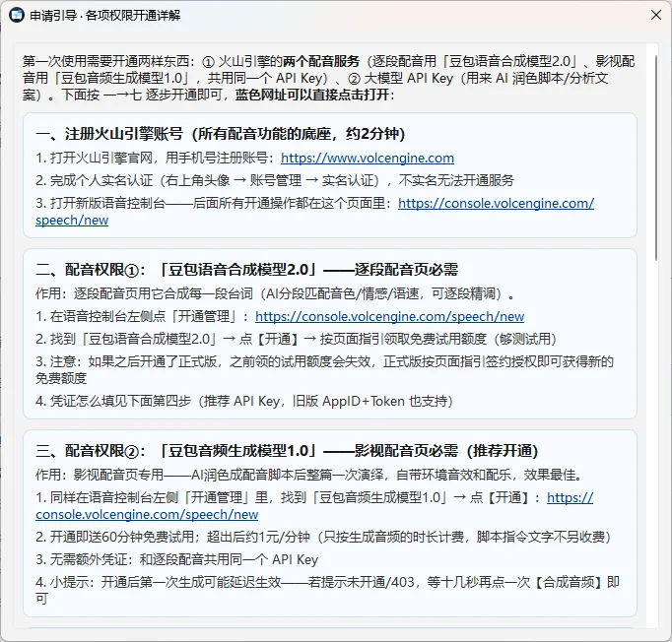Click the line 作用:逐段配音页用它合成每一段台词
Screen dimensions: 672x642
click(x=275, y=293)
